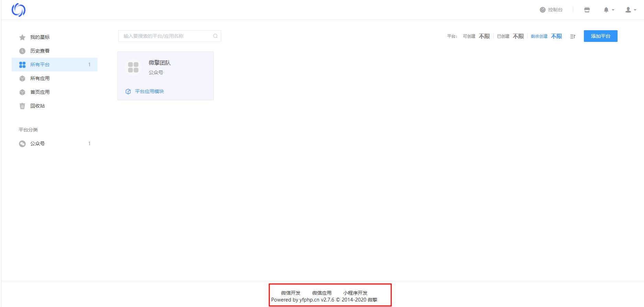Select 所有应用 in the sidebar
644x307 pixels.
[55, 78]
